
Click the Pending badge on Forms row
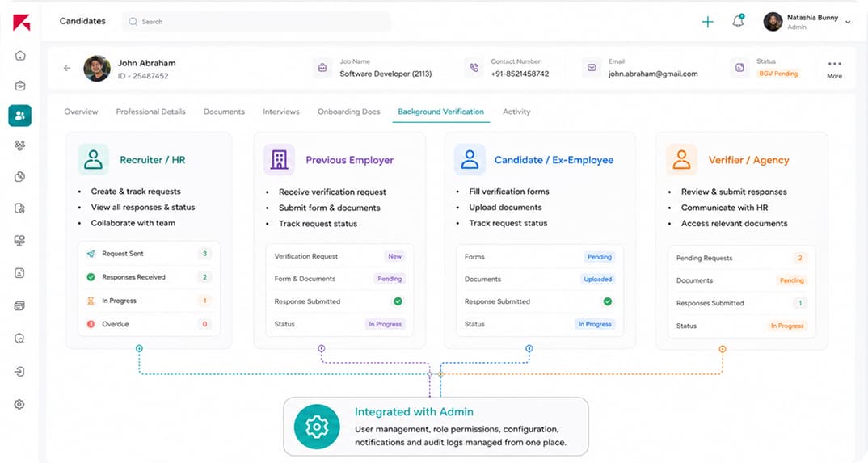click(x=600, y=257)
